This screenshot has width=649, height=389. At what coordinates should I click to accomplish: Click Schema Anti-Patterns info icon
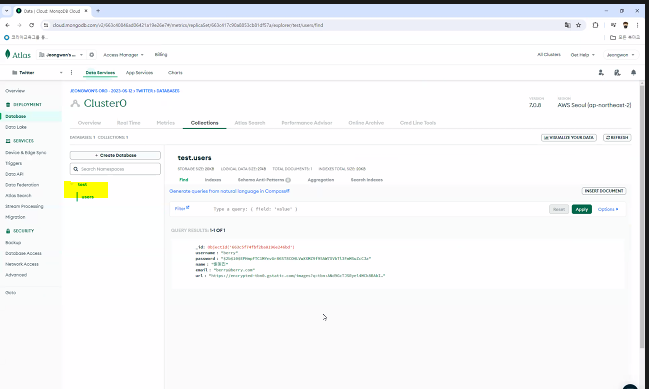[288, 180]
